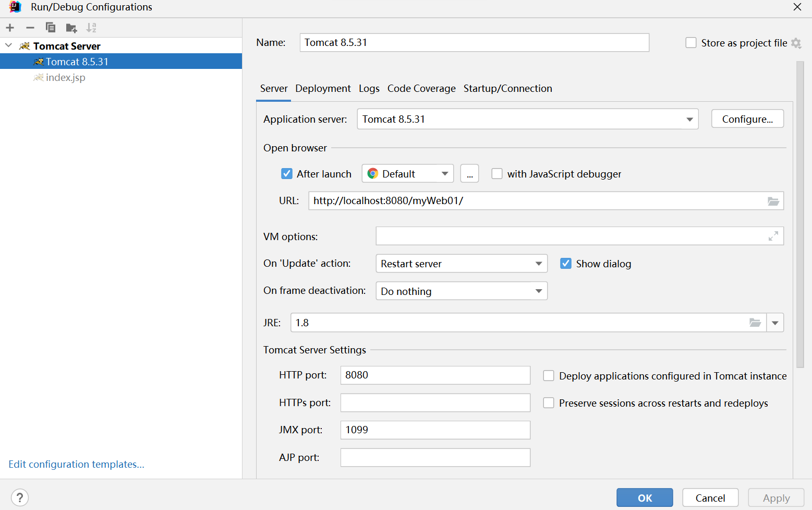Screen dimensions: 812x510
Task: Toggle Store as project file checkbox
Action: [691, 43]
